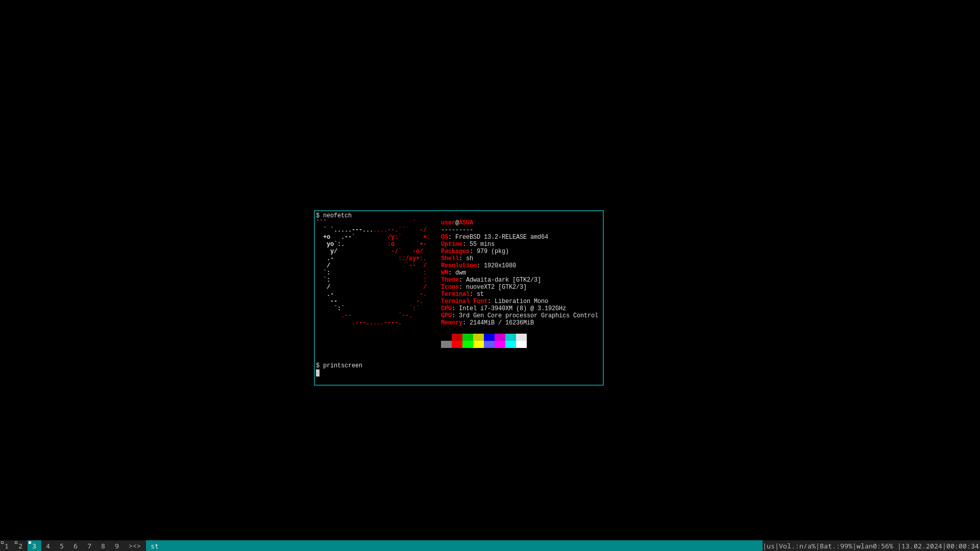Click the user@ASUA hostname text
Screen dimensions: 980x551
tap(457, 223)
